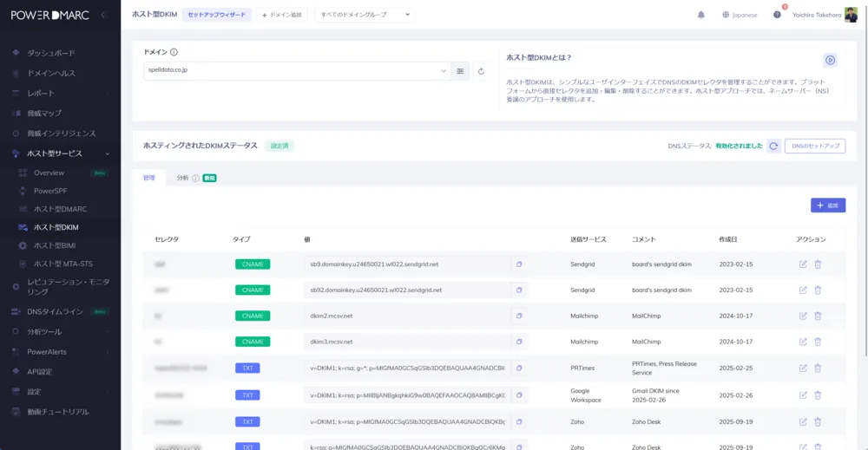Edit the sb9.domainkey Sendgrid record

(x=803, y=264)
